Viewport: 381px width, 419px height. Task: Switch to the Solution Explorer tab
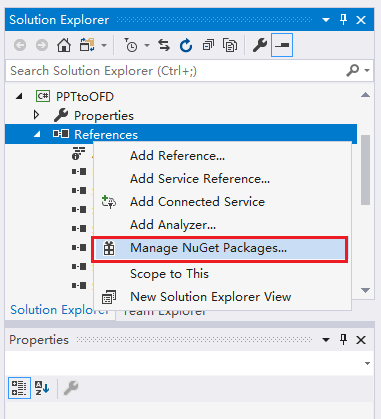tap(60, 310)
